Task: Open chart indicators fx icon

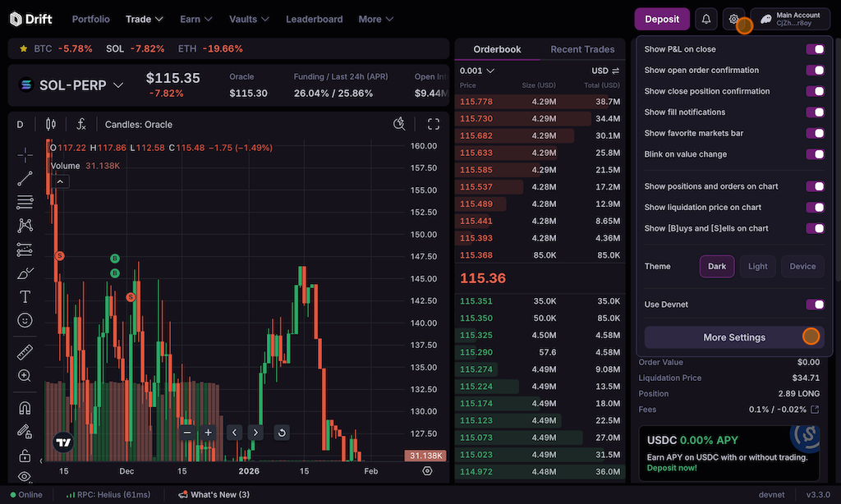Action: click(x=81, y=125)
